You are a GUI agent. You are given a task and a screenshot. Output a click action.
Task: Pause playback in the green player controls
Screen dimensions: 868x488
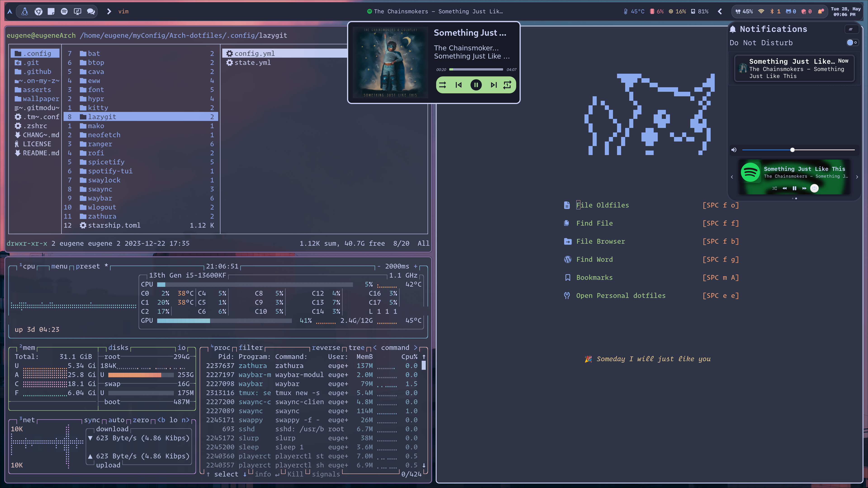[476, 85]
